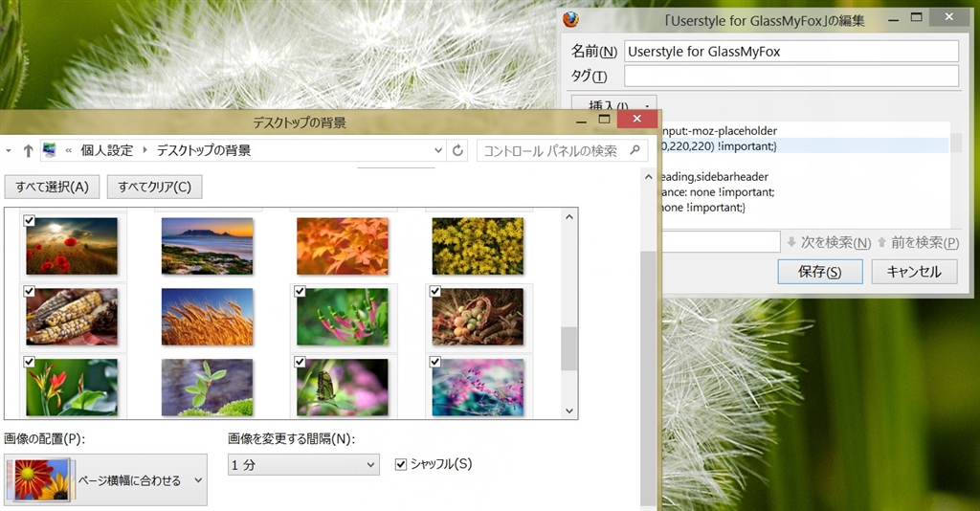The width and height of the screenshot is (980, 511).
Task: Uncheck the pink heliconia flower wallpaper
Action: pos(300,291)
